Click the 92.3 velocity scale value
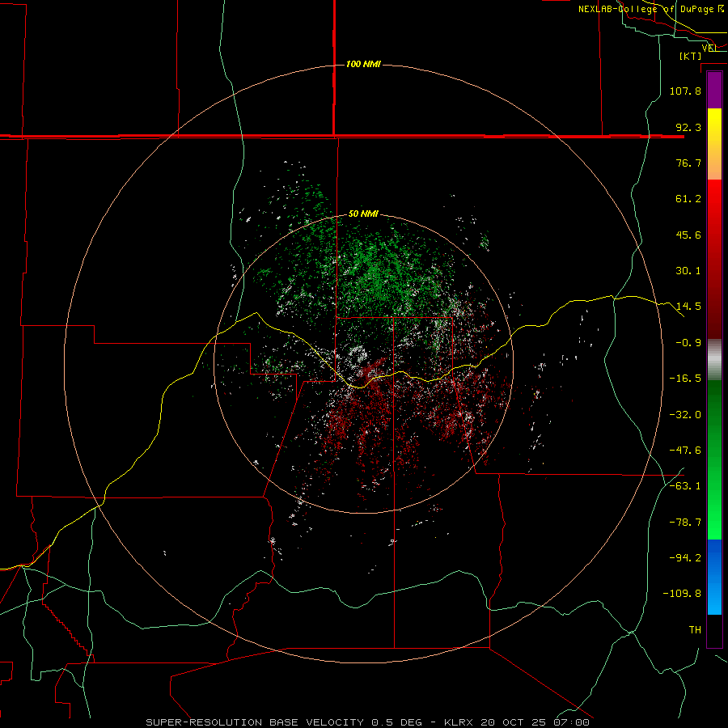Image resolution: width=728 pixels, height=728 pixels. click(x=688, y=127)
